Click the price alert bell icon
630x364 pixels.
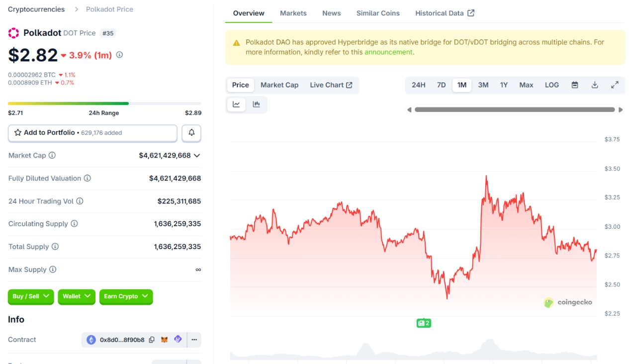click(x=191, y=133)
